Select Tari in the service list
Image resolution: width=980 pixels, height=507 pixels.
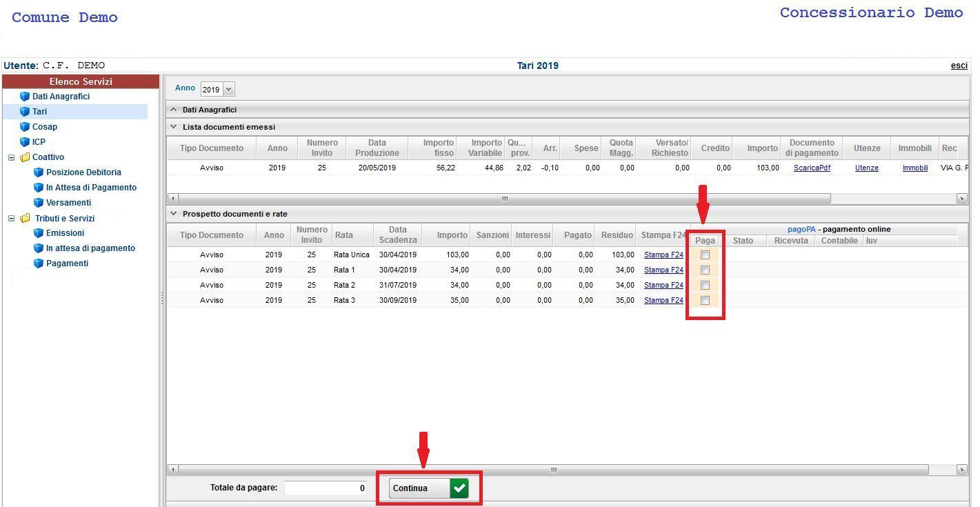39,112
